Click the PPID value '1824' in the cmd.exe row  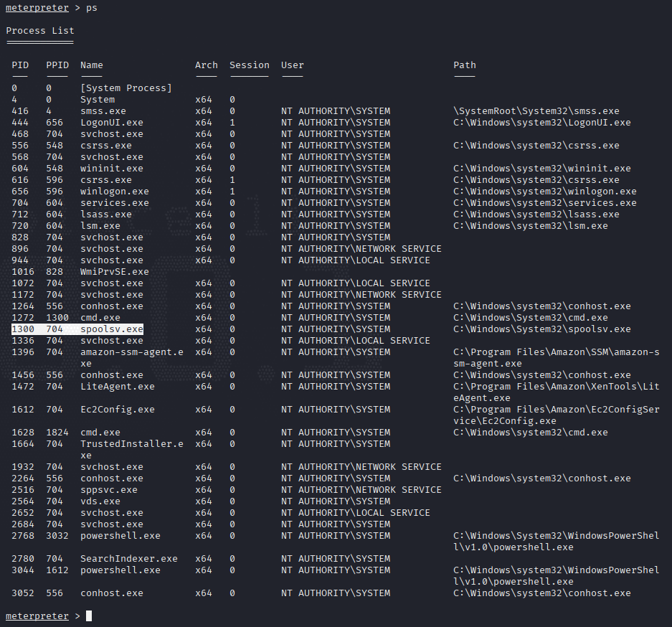57,433
